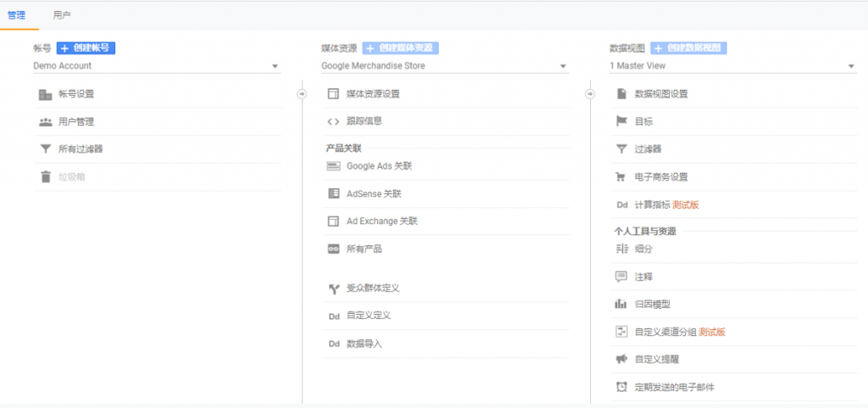The image size is (868, 408).
Task: Click the Dd icon beside 计算指标
Action: 621,204
